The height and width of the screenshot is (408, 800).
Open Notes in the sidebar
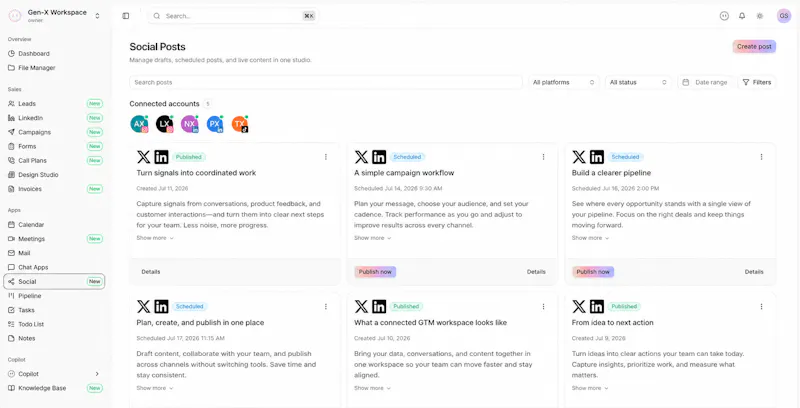(x=54, y=338)
